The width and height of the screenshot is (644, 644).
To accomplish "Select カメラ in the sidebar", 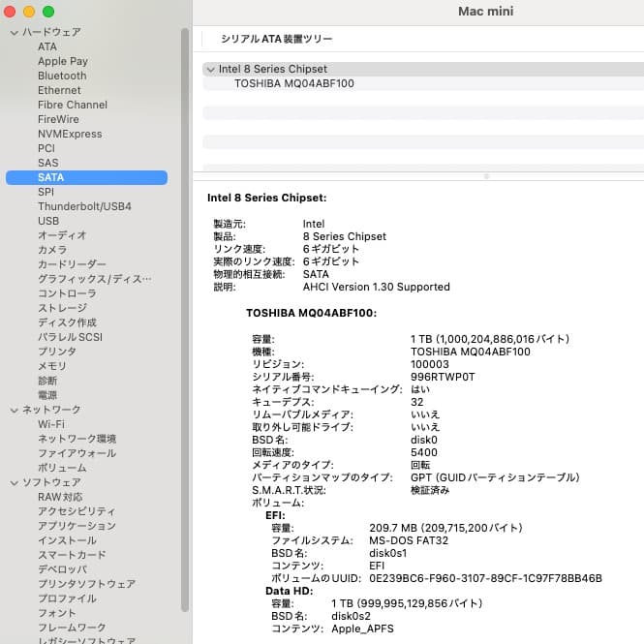I will [x=52, y=250].
